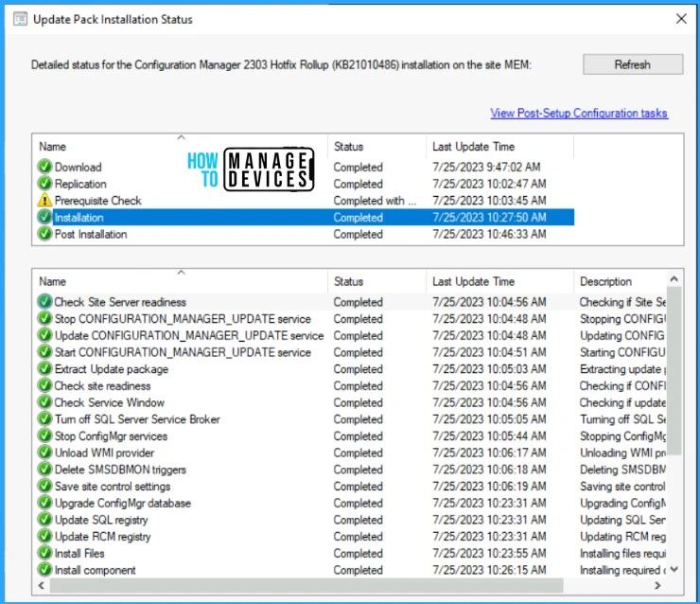Select the Install component row
Image resolution: width=700 pixels, height=604 pixels.
point(350,570)
